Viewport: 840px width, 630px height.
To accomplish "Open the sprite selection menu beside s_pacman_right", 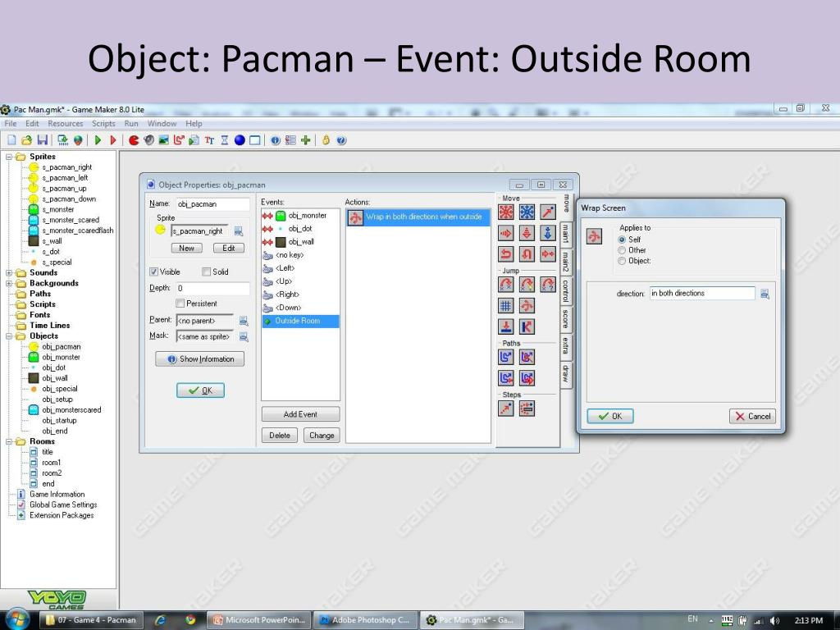I will point(239,231).
